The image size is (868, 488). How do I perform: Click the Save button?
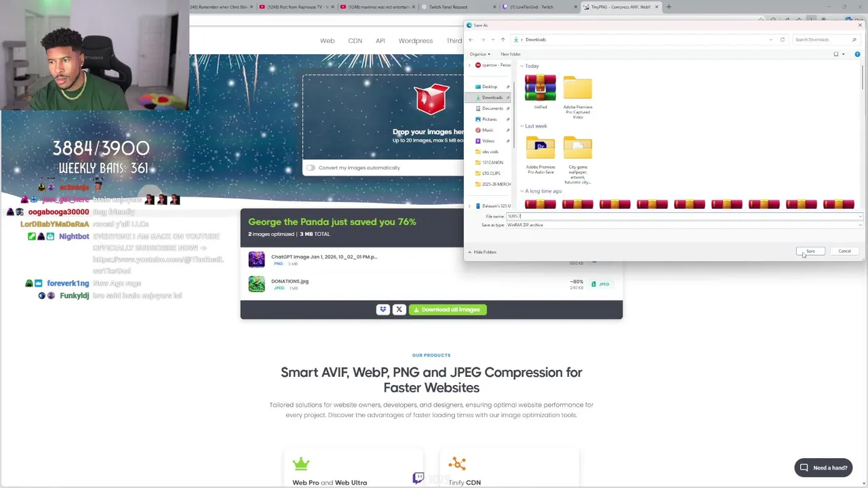(810, 251)
